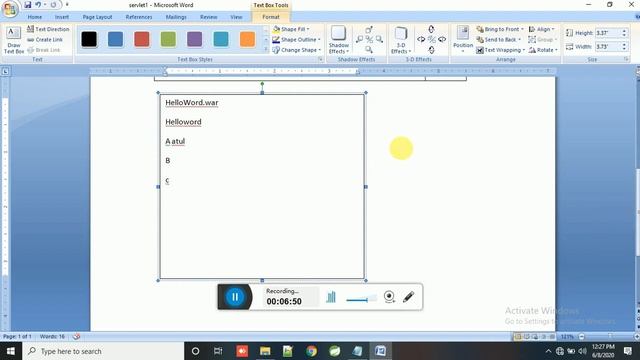Click Text Direction
This screenshot has width=640, height=360.
pyautogui.click(x=48, y=29)
